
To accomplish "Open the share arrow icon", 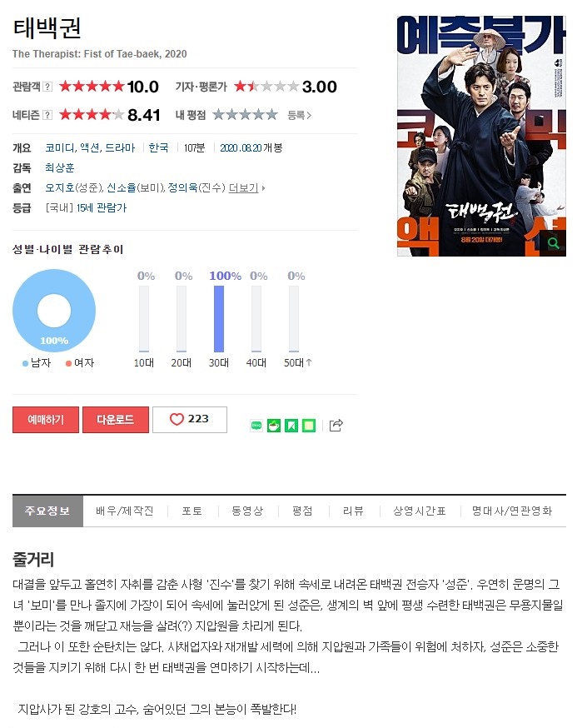I will 336,426.
